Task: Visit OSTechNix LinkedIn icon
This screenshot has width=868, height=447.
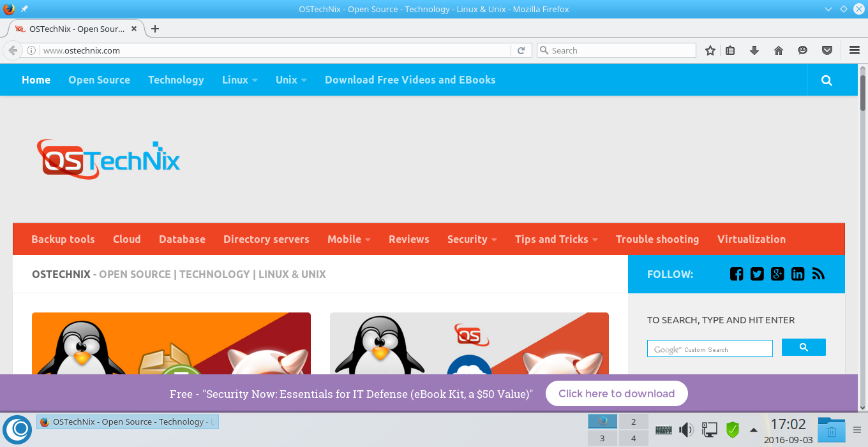Action: tap(798, 274)
